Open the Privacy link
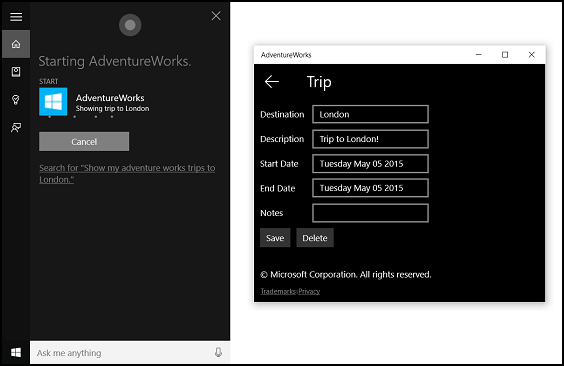The width and height of the screenshot is (564, 366). [x=309, y=291]
